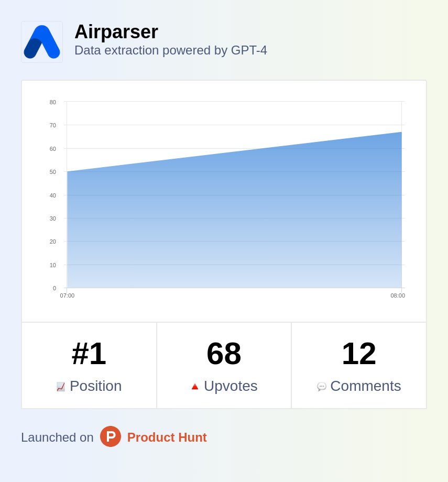
Task: Select the #1 Position stat panel
Action: 89,365
